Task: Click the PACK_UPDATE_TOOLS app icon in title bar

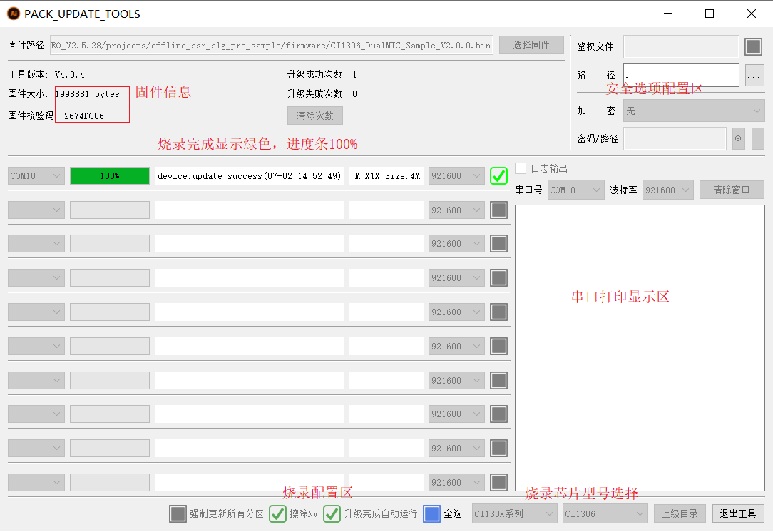Action: point(13,14)
